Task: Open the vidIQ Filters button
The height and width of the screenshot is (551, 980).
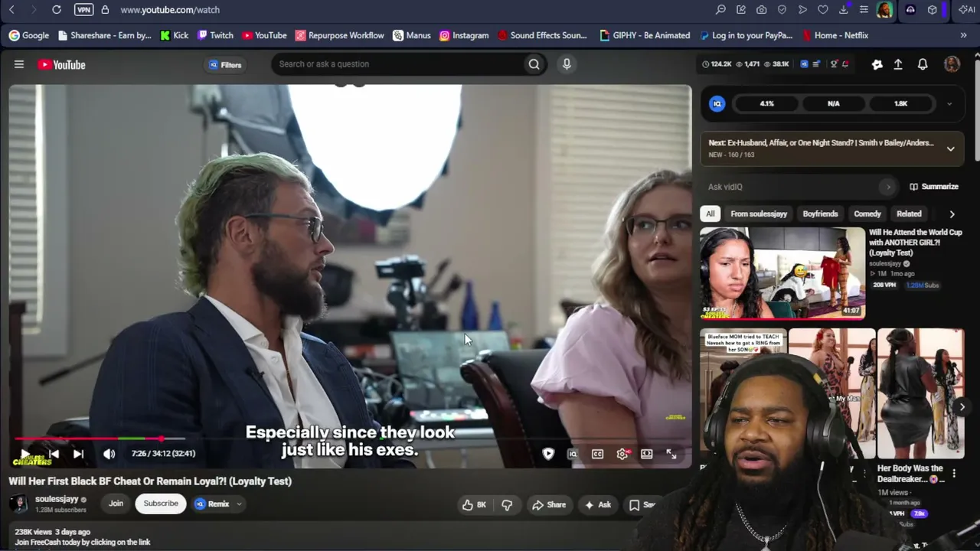Action: [225, 65]
